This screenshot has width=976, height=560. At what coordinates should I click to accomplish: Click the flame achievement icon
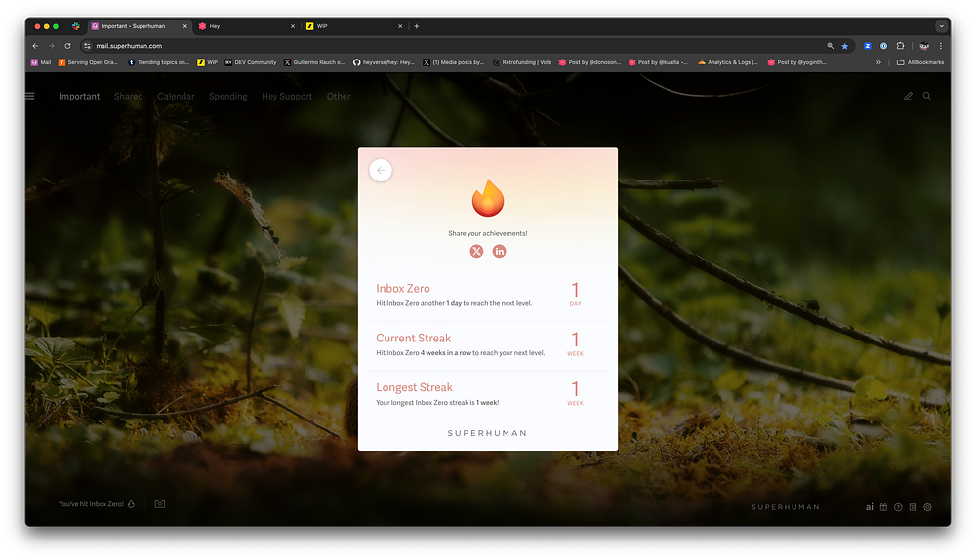click(x=487, y=198)
